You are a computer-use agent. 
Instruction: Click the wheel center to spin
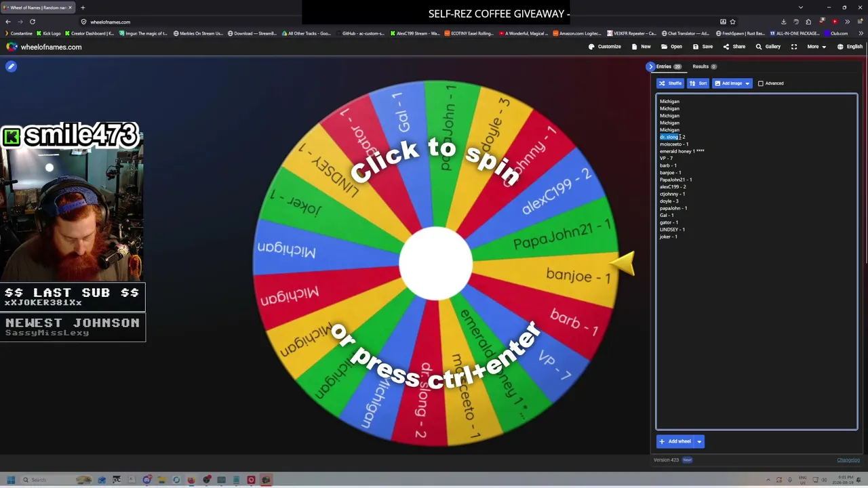tap(436, 264)
